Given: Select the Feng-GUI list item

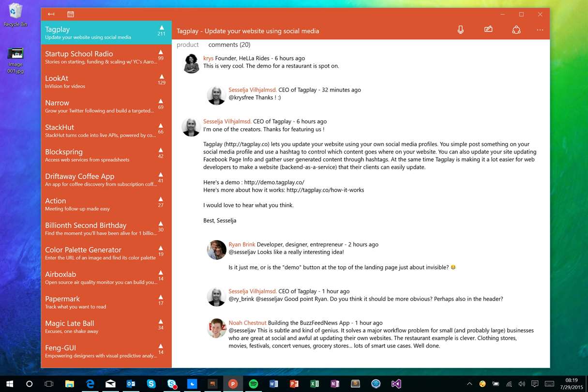Looking at the screenshot, I should tap(106, 351).
